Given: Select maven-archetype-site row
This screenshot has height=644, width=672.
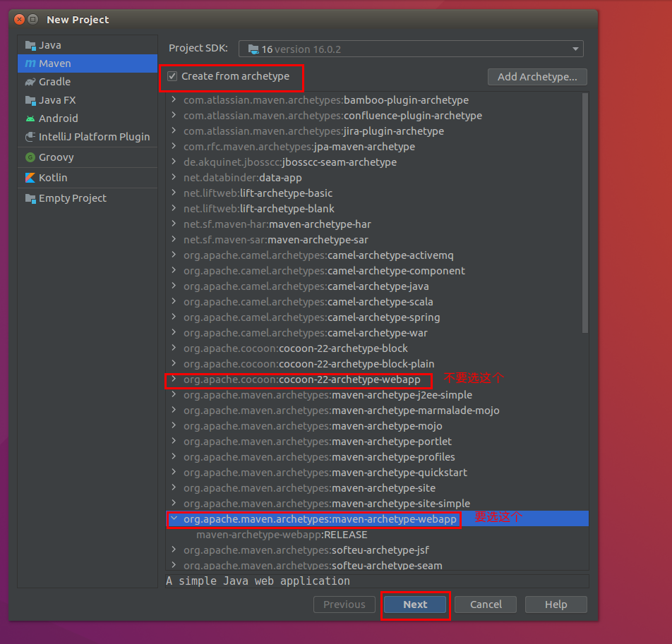Looking at the screenshot, I should point(377,488).
